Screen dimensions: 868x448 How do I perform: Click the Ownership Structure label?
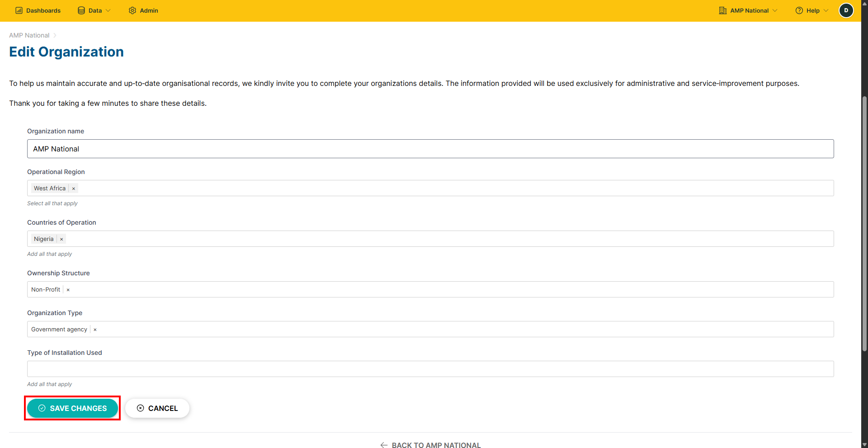[58, 273]
